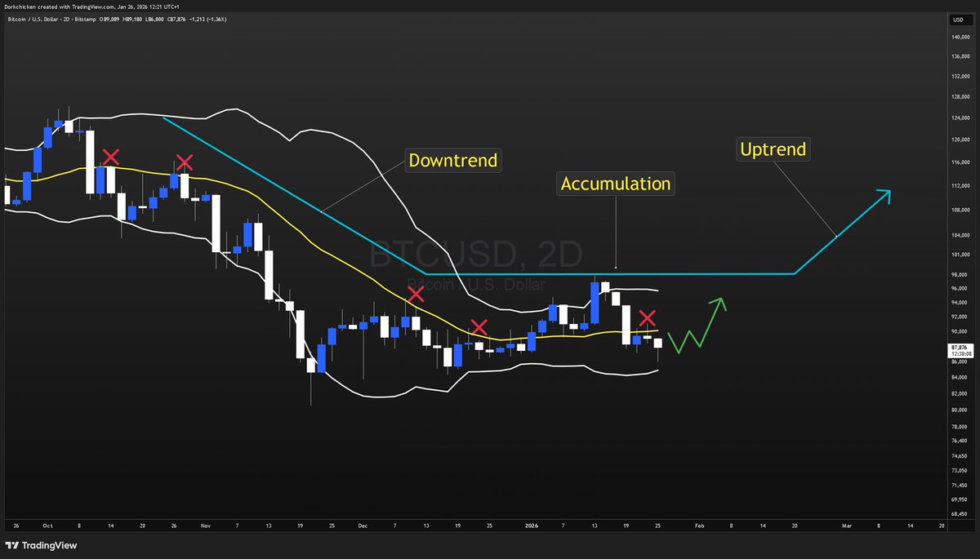Click the 74,650 price axis label
This screenshot has width=980, height=559.
coord(960,456)
